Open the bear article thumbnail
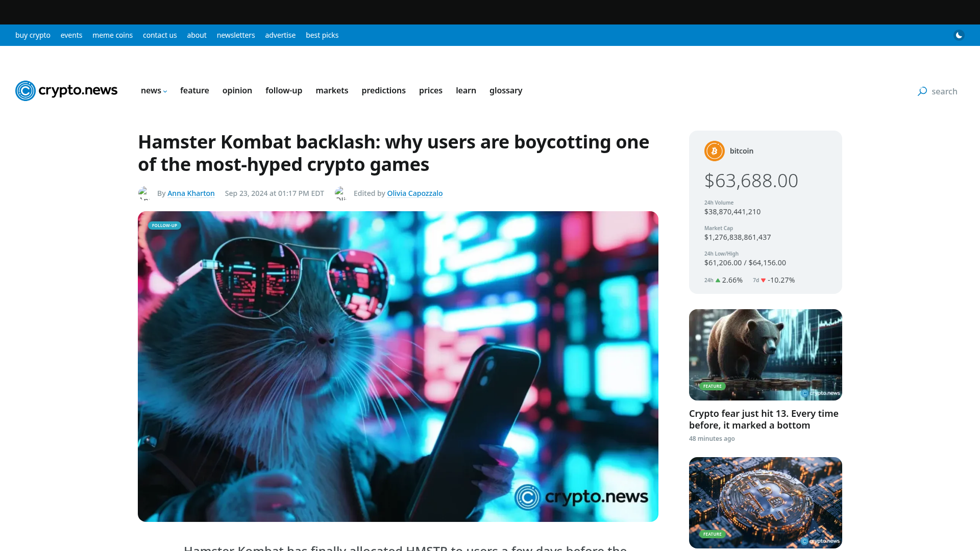980x551 pixels. coord(766,355)
